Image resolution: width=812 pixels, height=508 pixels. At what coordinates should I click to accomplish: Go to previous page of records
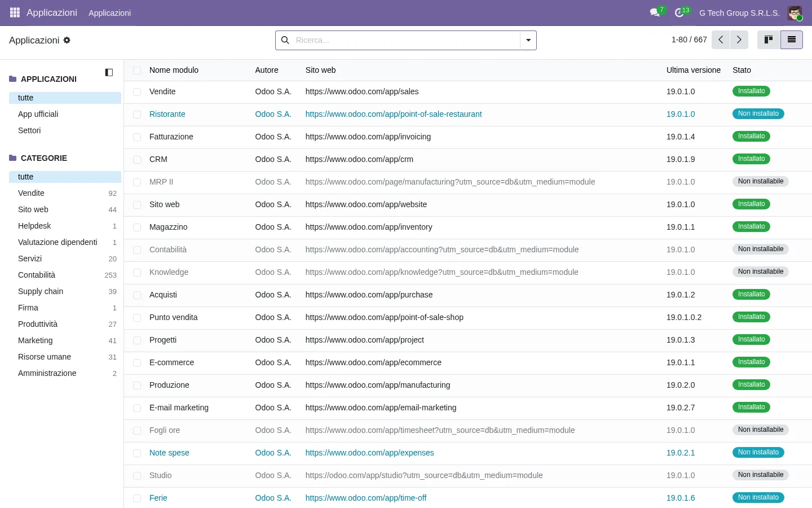coord(721,40)
